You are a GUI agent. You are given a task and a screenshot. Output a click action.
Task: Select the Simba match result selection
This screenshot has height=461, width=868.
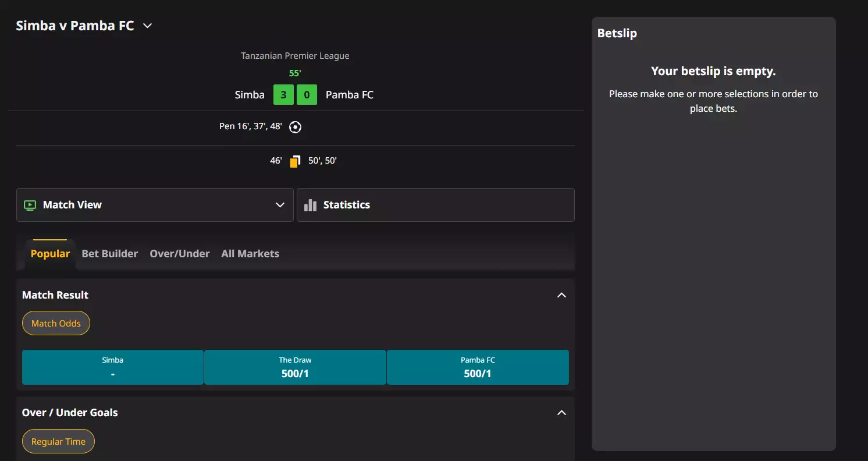click(x=113, y=367)
